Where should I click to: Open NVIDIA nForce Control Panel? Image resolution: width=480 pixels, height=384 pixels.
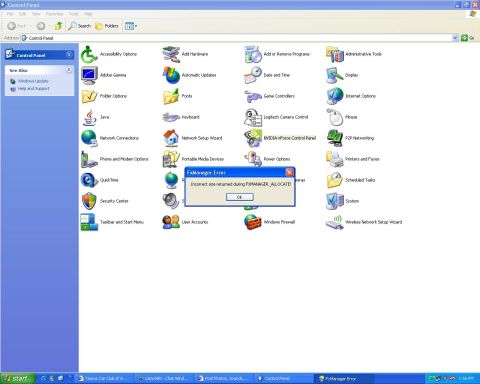point(280,138)
